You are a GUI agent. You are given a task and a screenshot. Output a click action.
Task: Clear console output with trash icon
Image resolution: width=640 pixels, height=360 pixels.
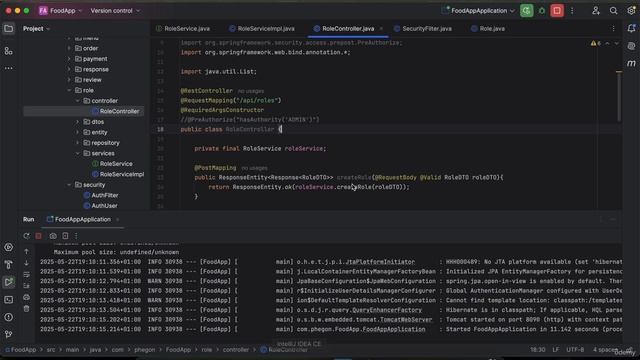coord(27,309)
